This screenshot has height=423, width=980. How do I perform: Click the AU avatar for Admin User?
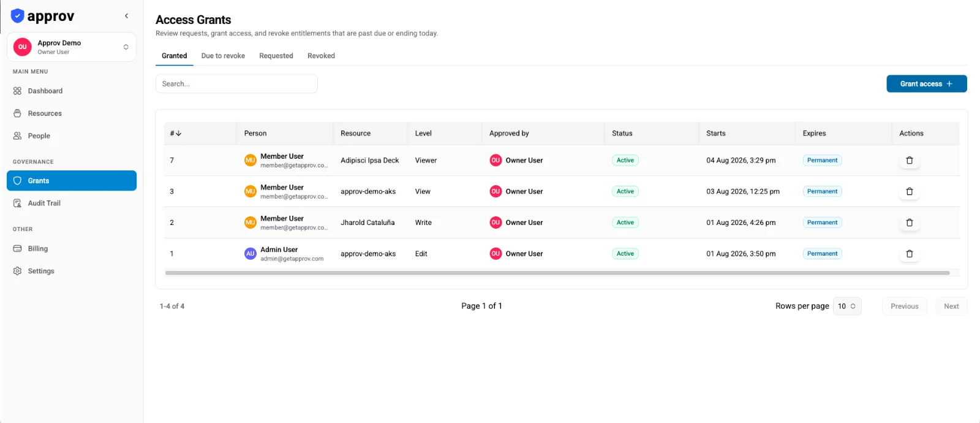pos(251,254)
